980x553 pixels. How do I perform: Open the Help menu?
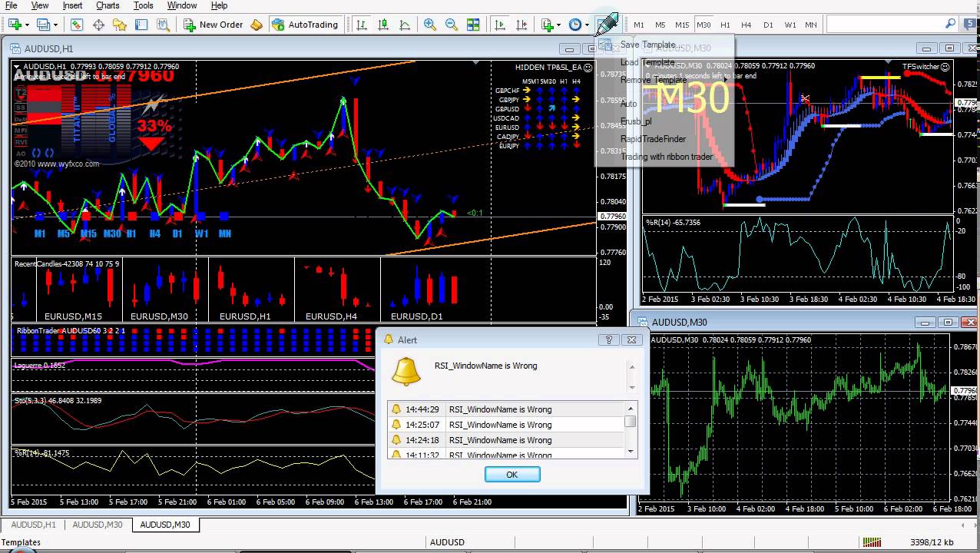pyautogui.click(x=219, y=5)
